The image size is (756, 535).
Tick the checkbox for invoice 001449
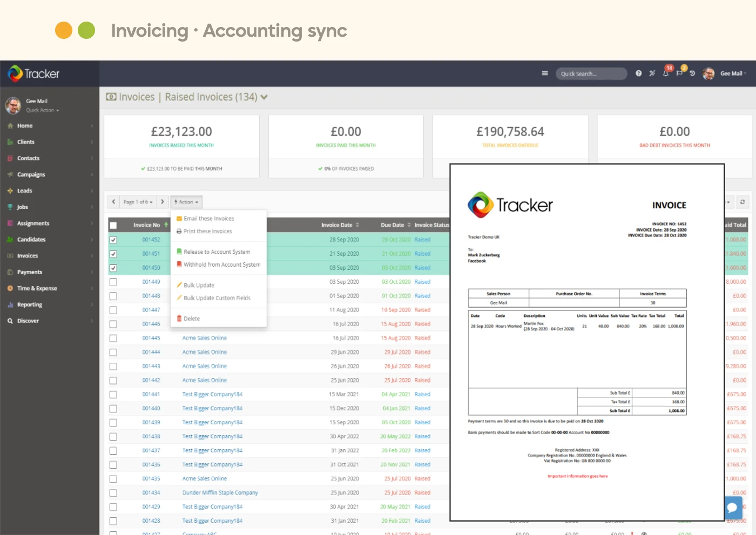113,282
